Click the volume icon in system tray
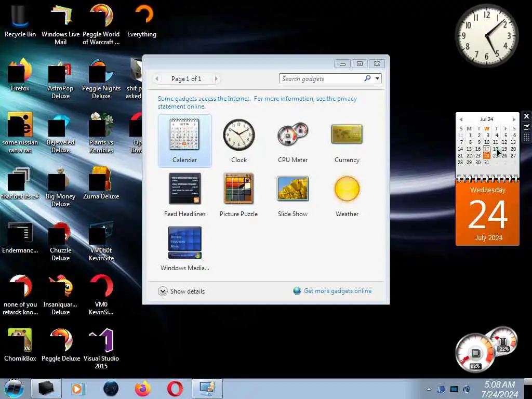 coord(467,389)
